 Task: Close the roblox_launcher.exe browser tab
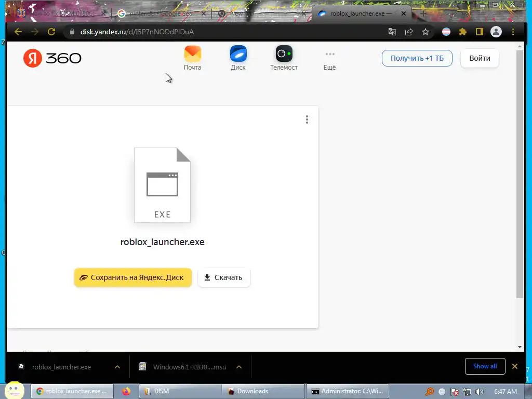click(x=403, y=14)
